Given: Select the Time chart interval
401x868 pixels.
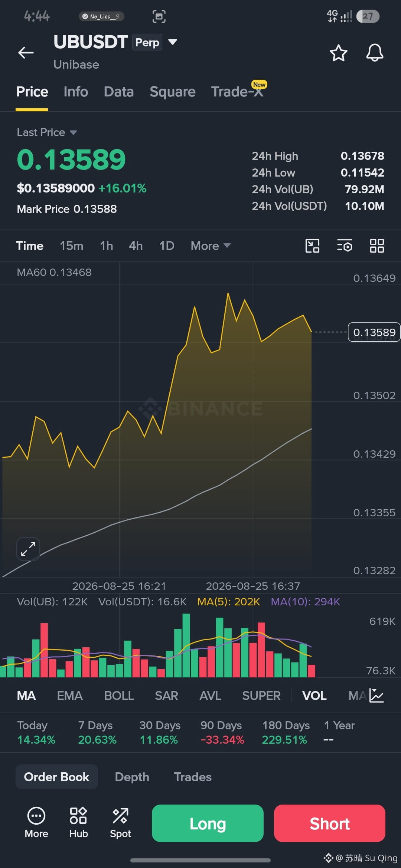Looking at the screenshot, I should [30, 246].
